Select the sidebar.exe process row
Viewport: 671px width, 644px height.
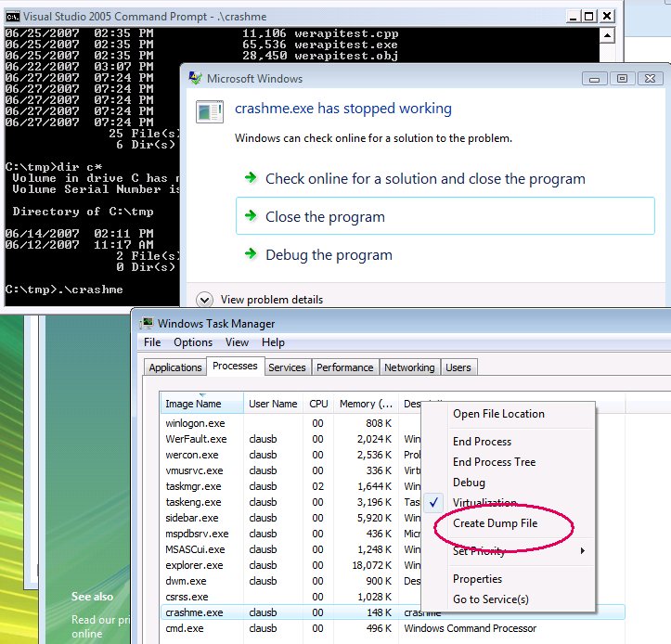[291, 518]
